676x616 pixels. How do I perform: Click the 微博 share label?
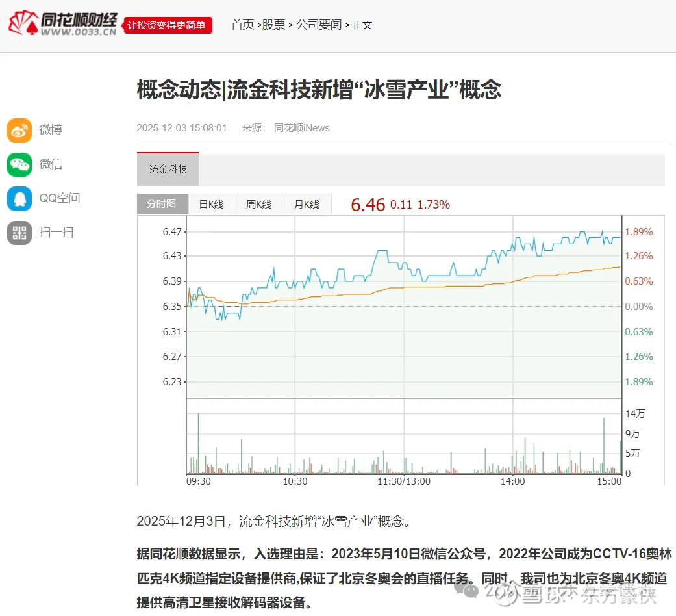(51, 129)
